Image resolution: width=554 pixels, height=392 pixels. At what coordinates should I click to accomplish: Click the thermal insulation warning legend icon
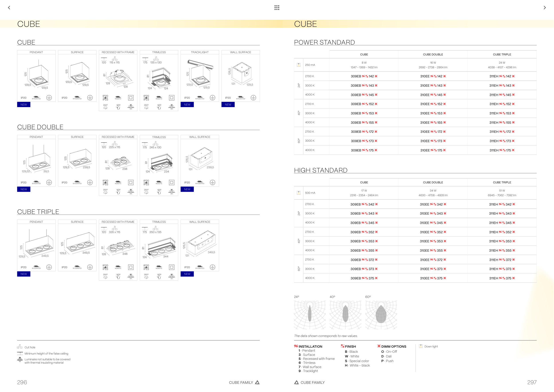coord(20,360)
